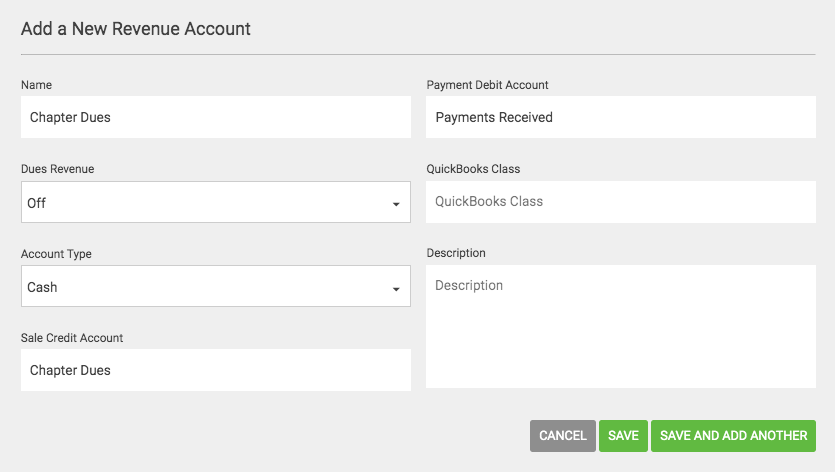This screenshot has height=472, width=835.
Task: Click the Name field label
Action: point(36,85)
